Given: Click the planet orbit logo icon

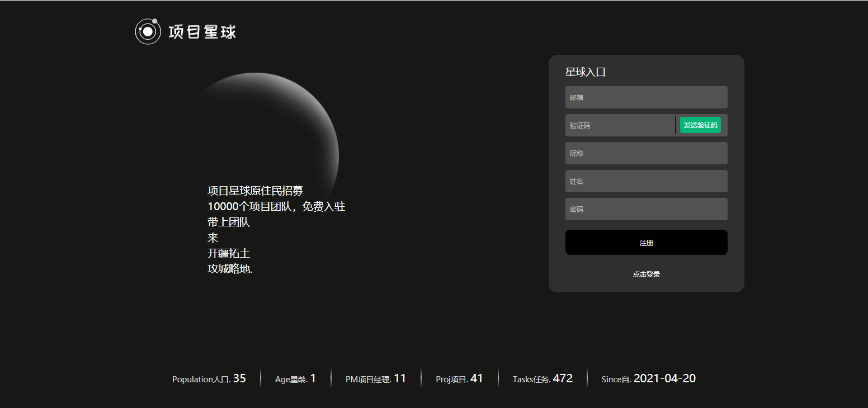Looking at the screenshot, I should coord(147,31).
